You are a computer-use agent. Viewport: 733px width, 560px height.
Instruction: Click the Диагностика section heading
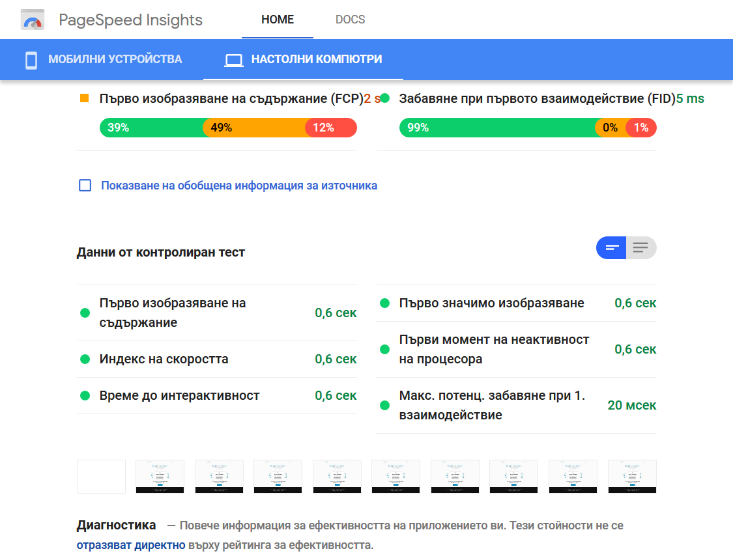click(x=117, y=525)
